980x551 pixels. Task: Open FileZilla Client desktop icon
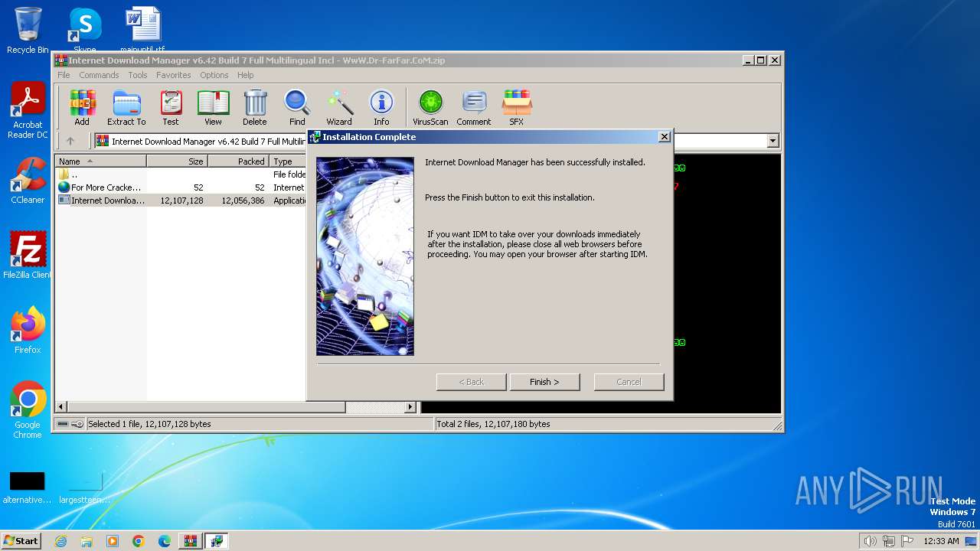point(28,256)
